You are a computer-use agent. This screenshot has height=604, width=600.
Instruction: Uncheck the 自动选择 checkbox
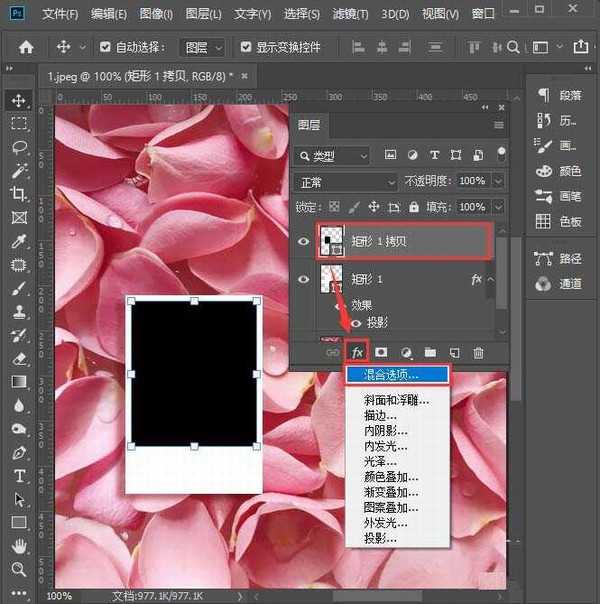(107, 47)
